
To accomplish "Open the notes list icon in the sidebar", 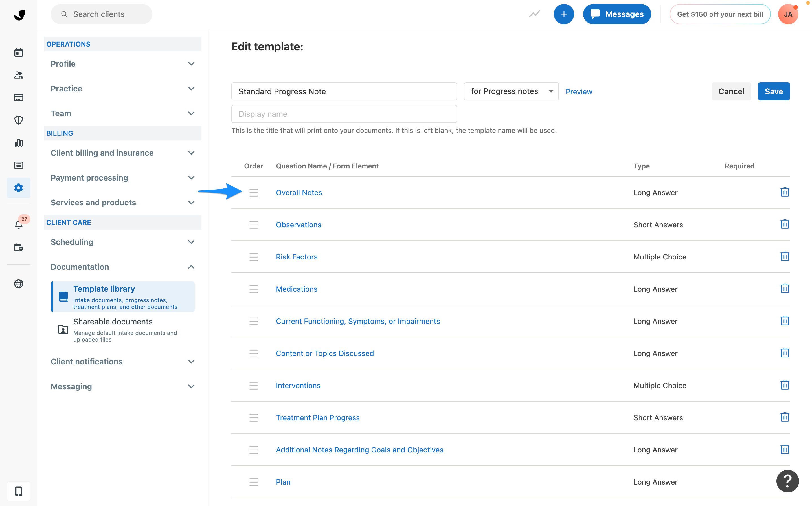I will (x=18, y=165).
